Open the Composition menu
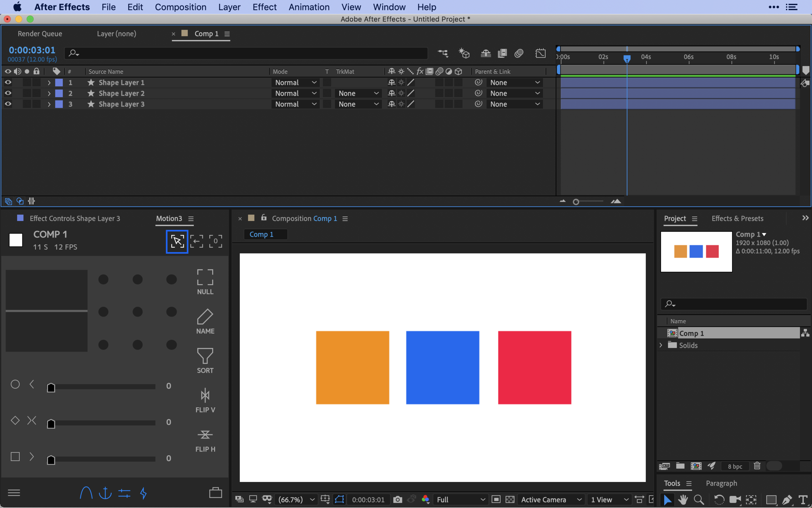Viewport: 812px width, 508px height. [181, 7]
